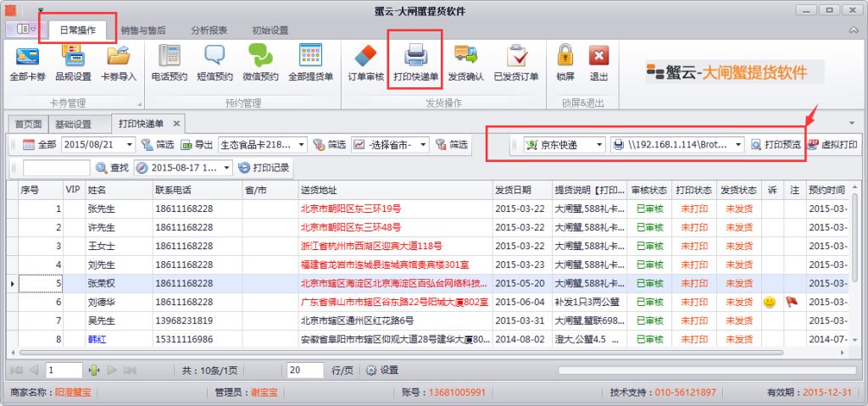Collapse the ribbon chevron
868x406 pixels.
click(x=854, y=31)
